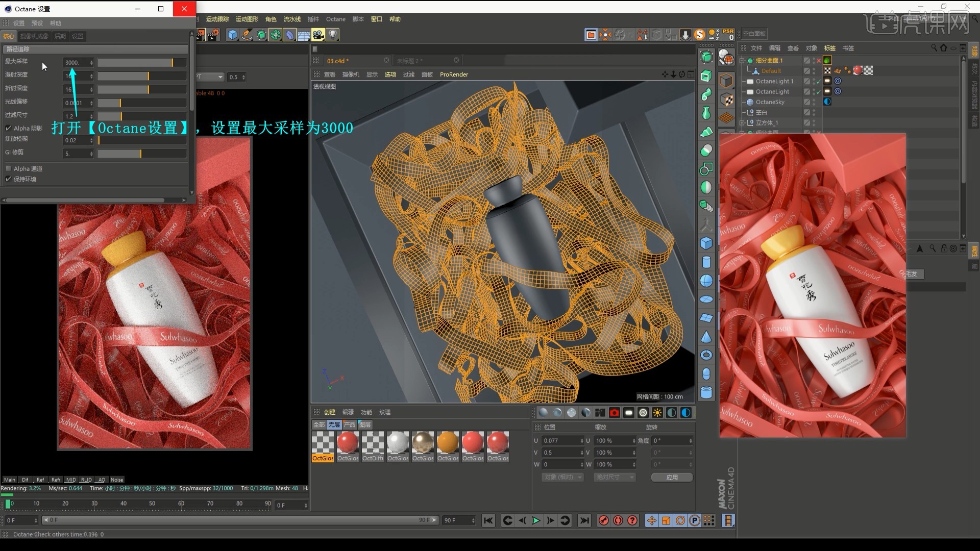Click the GI 修剪 slider bar
980x551 pixels.
coord(141,154)
